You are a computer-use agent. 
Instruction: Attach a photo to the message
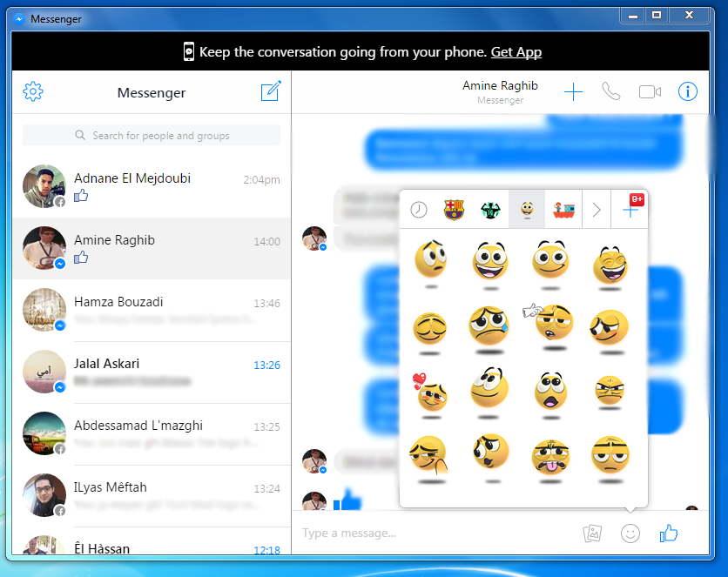592,533
